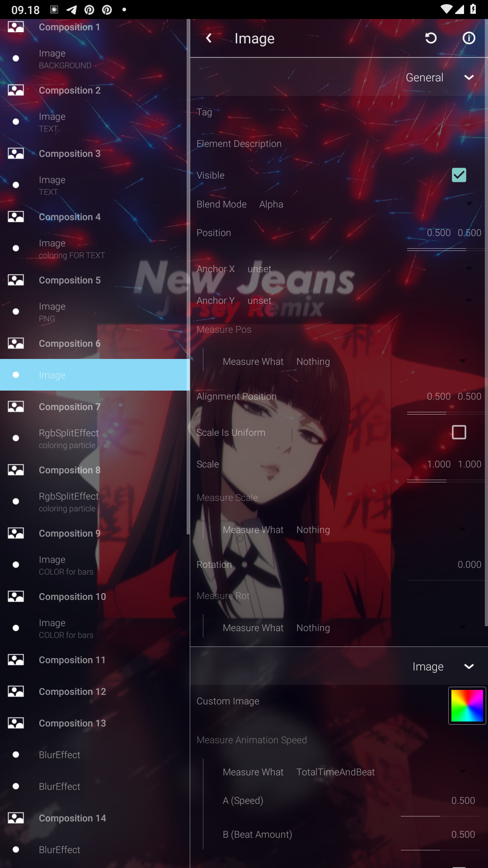Edit the Element Description field
Viewport: 488px width, 868px height.
point(339,144)
